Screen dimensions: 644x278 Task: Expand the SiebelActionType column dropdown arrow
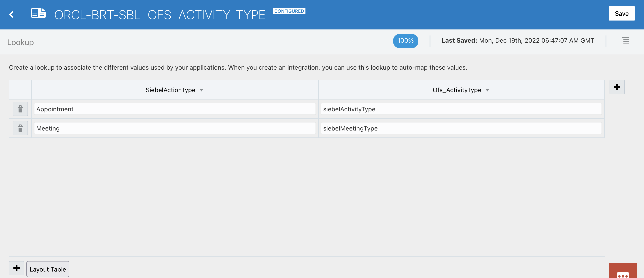[x=201, y=90]
